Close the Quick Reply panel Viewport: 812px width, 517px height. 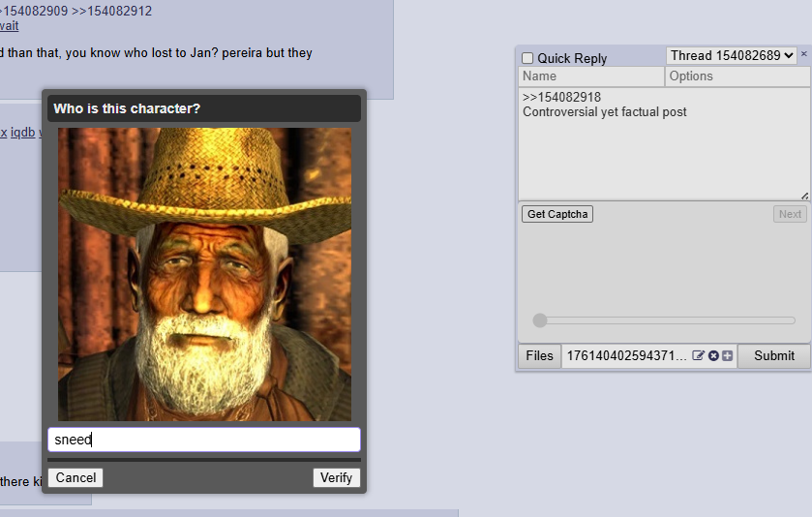coord(803,54)
